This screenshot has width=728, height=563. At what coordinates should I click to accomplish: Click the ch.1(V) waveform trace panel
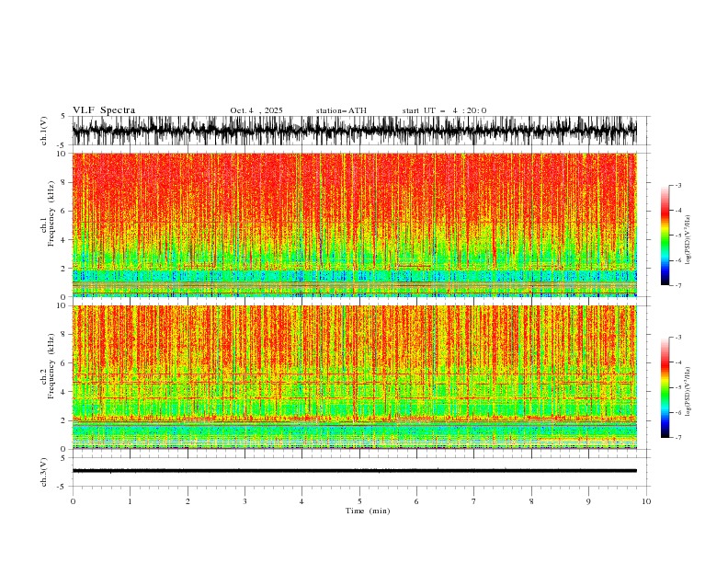(x=361, y=131)
